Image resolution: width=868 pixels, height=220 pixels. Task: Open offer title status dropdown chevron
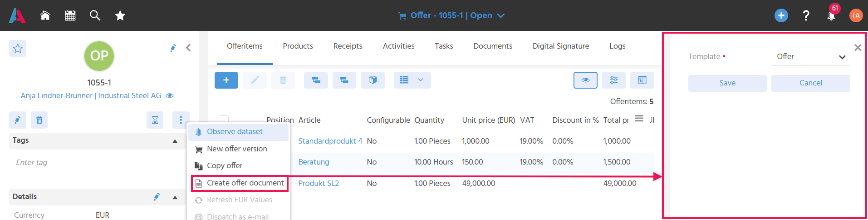click(501, 15)
